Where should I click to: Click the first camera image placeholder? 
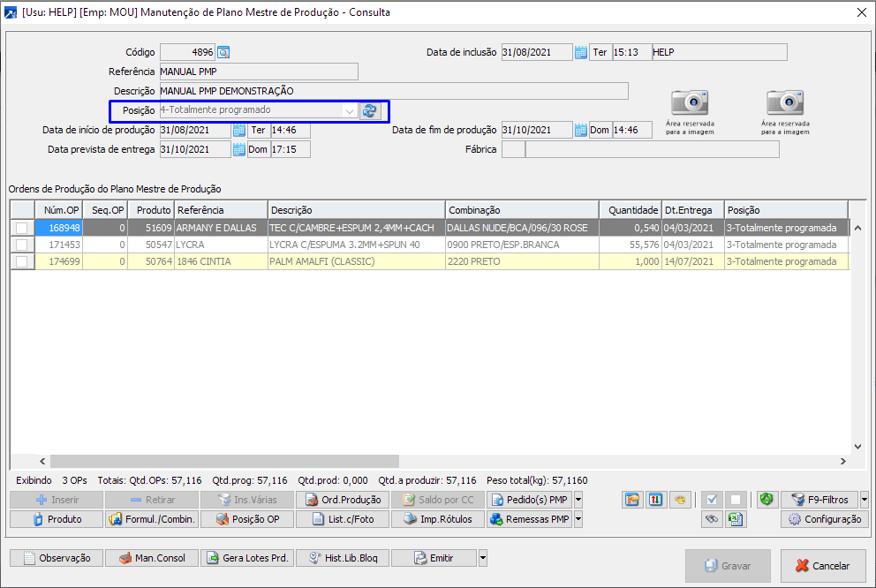(x=690, y=112)
